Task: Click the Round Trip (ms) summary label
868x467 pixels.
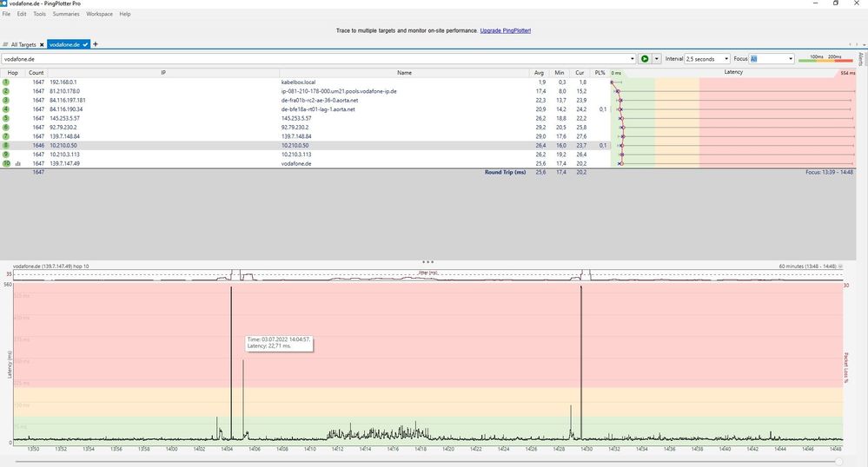Action: coord(505,172)
